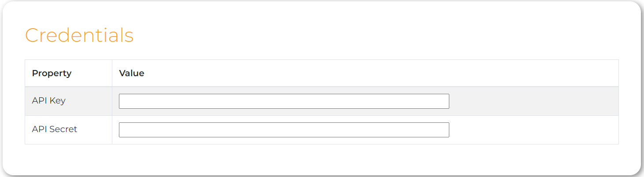Click the Value column header

tap(132, 73)
